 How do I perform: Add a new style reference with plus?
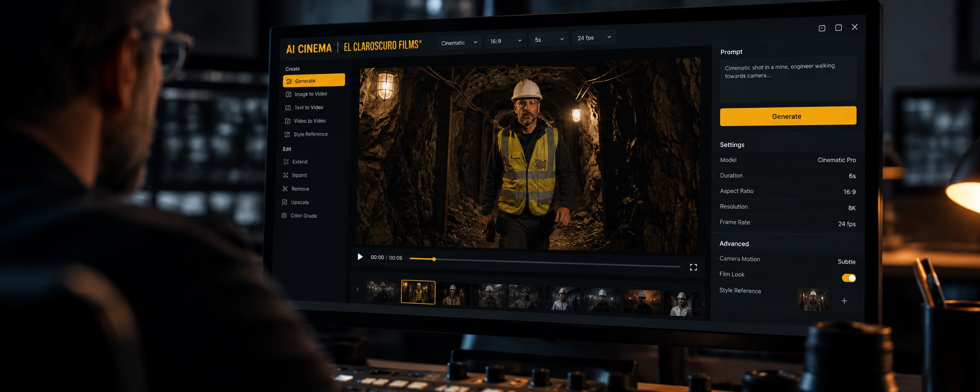point(845,301)
